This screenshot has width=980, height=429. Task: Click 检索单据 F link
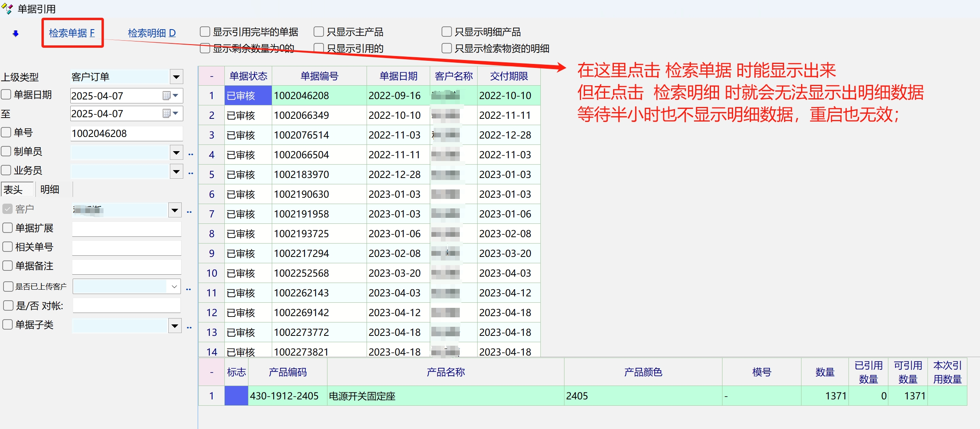[x=72, y=33]
